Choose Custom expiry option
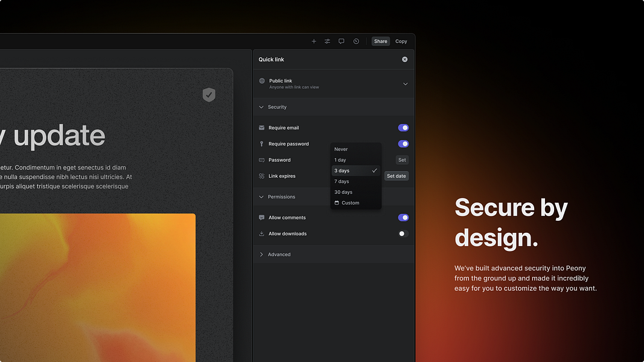The width and height of the screenshot is (644, 362). click(355, 203)
